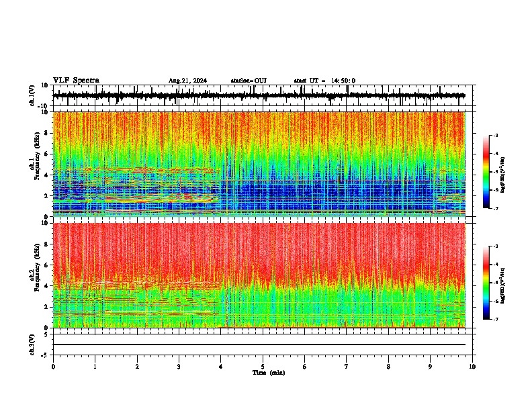The image size is (532, 411).
Task: Click the "ch.3(V)" axis label
Action: coord(32,345)
